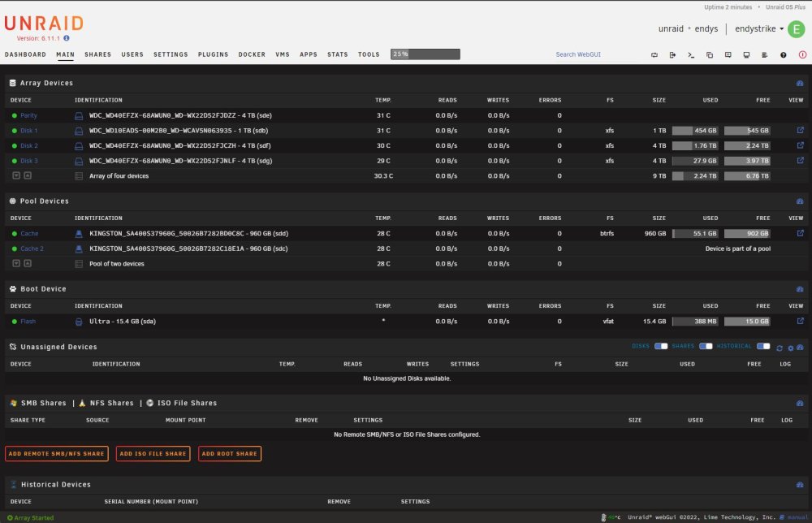Click Pool Devices section help icon
812x523 pixels.
800,201
